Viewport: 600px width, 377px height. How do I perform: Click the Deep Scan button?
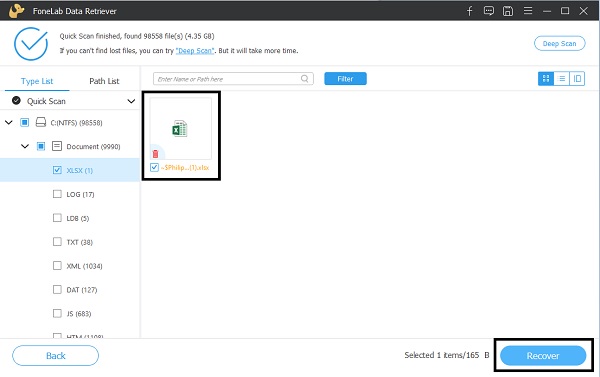(559, 44)
